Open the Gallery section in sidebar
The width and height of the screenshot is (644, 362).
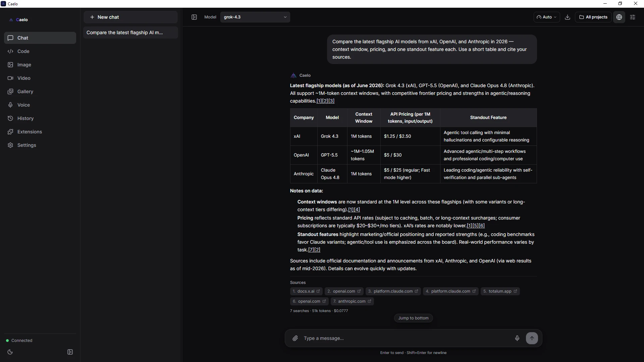(x=40, y=92)
